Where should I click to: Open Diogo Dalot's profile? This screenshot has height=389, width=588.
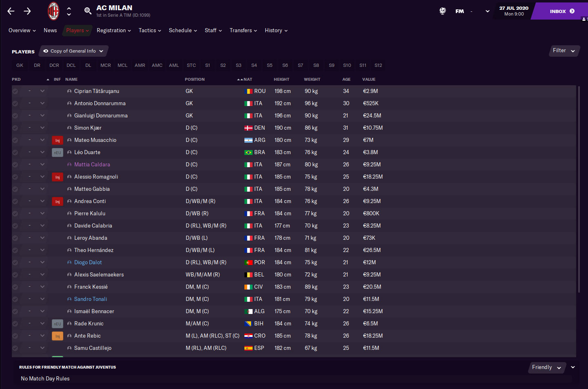pyautogui.click(x=88, y=263)
